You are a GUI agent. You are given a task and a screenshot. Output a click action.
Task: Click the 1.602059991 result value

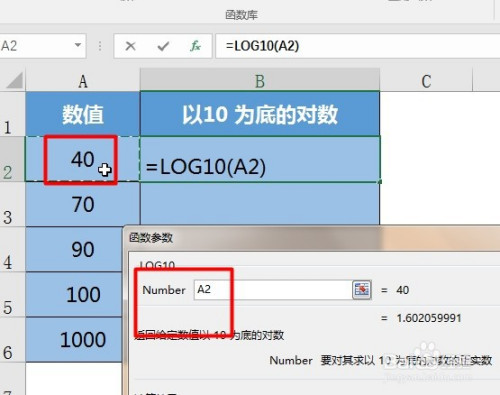point(429,318)
